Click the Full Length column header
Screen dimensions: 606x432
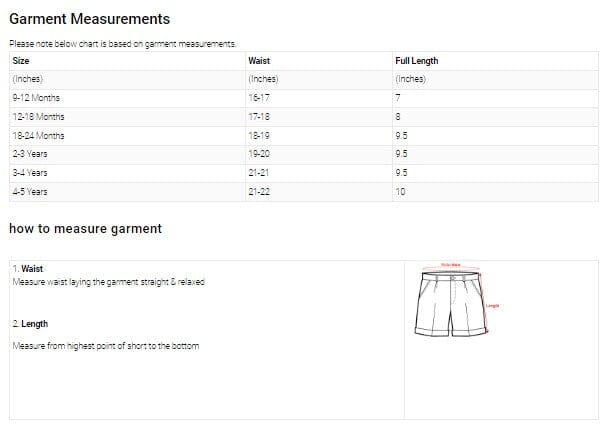[416, 61]
